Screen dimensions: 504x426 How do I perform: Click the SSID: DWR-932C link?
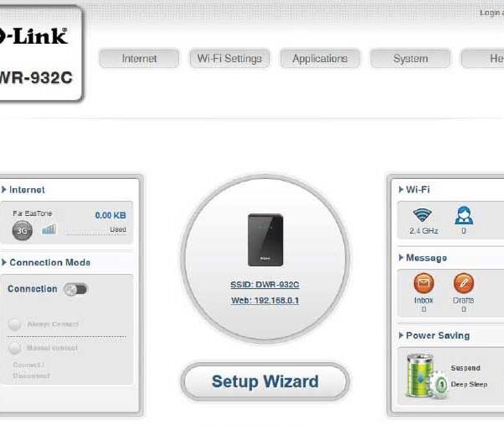pyautogui.click(x=265, y=285)
